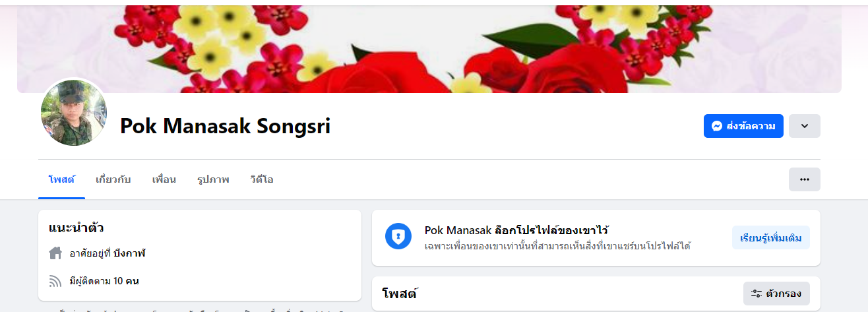Open the three-dots more options menu

pos(804,179)
